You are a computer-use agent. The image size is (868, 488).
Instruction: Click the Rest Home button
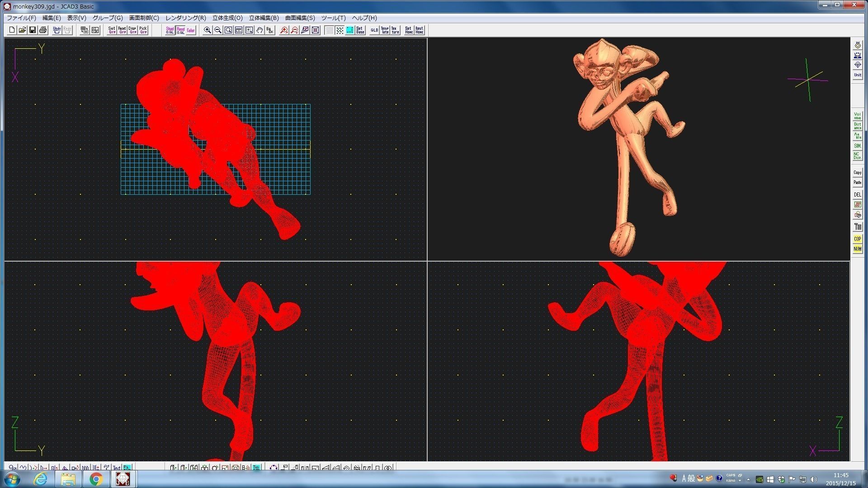[419, 30]
